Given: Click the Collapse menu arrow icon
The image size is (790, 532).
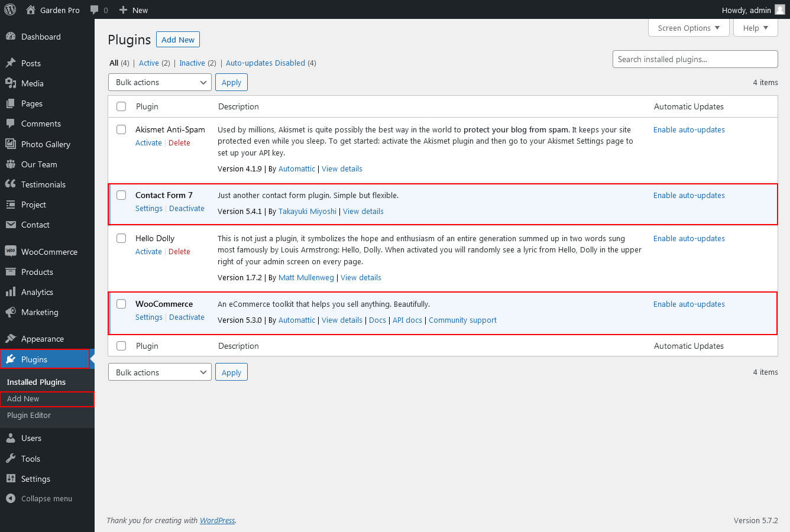Looking at the screenshot, I should pyautogui.click(x=10, y=498).
